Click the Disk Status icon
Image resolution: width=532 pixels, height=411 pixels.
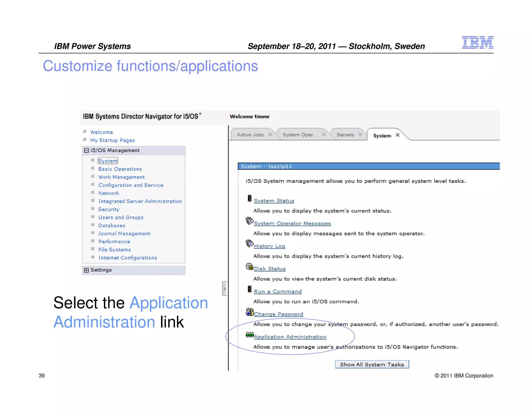tap(249, 266)
